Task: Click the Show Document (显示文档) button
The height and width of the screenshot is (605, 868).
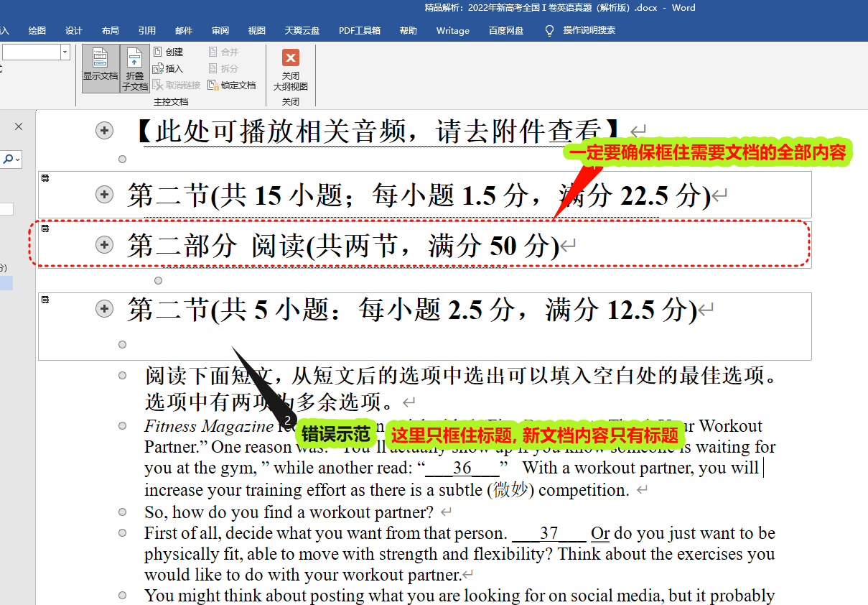Action: 100,68
